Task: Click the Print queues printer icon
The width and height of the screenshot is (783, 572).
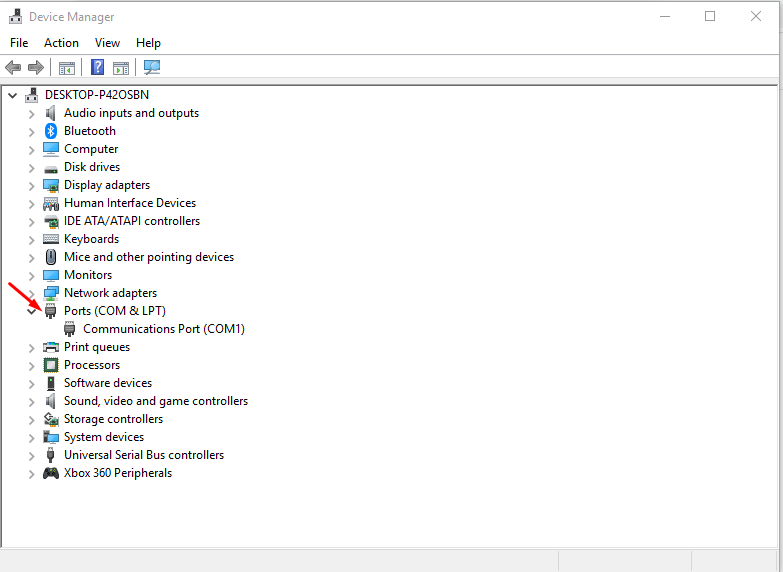Action: click(x=50, y=347)
